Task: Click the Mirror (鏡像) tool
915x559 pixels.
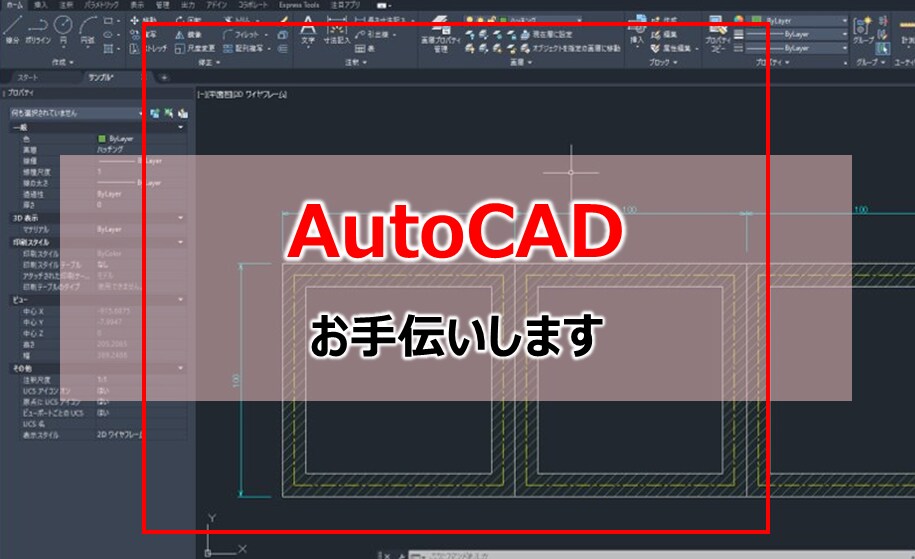Action: [x=189, y=34]
